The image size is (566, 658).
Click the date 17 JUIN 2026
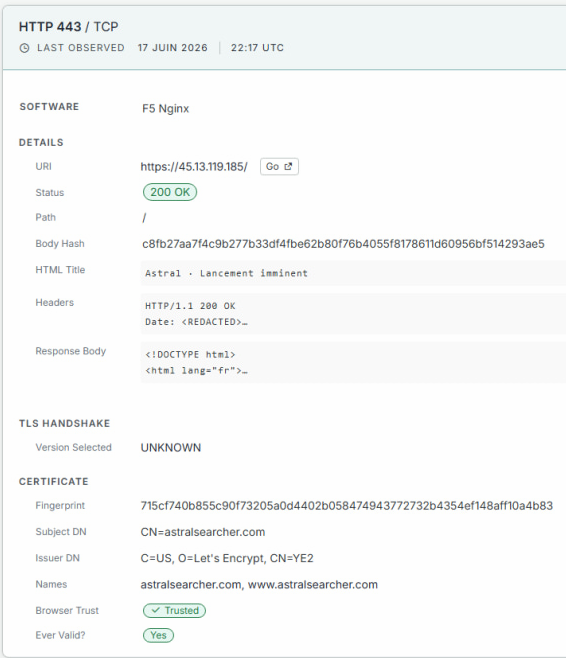[x=172, y=48]
